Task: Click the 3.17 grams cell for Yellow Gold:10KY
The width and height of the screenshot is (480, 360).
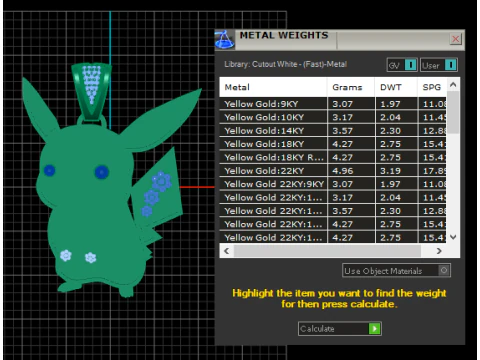Action: 351,117
